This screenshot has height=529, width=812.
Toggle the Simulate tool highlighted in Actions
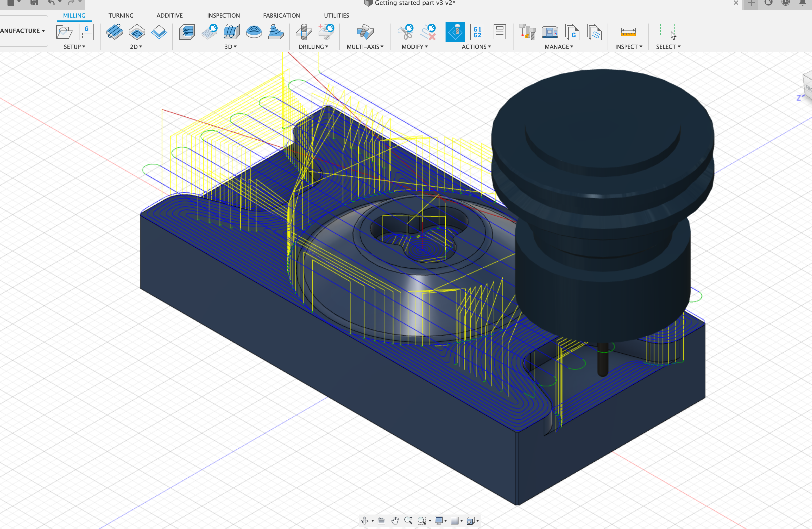click(455, 32)
